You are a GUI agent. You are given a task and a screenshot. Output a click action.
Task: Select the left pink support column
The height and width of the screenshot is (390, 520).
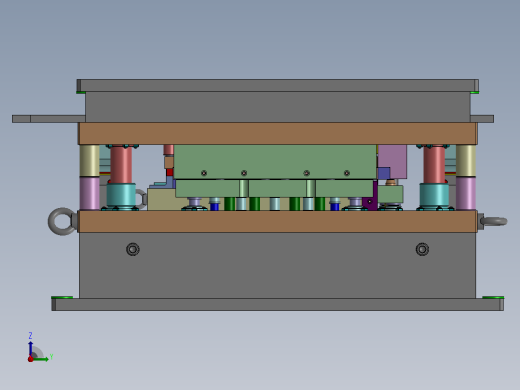89,193
